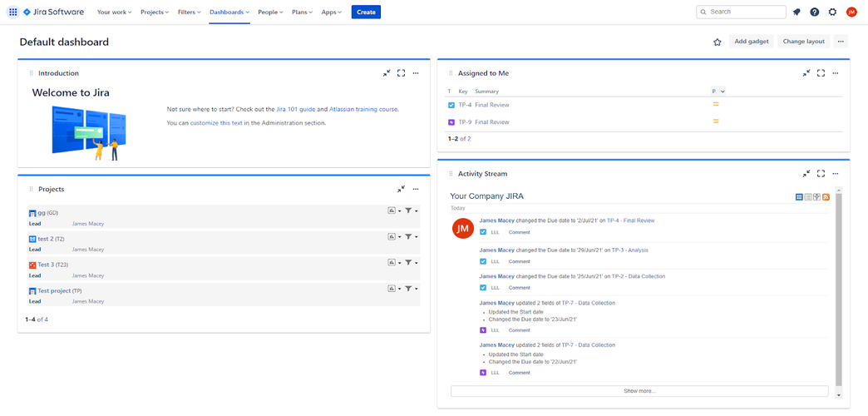Open the notifications bell icon
The width and height of the screenshot is (868, 416).
click(x=796, y=12)
